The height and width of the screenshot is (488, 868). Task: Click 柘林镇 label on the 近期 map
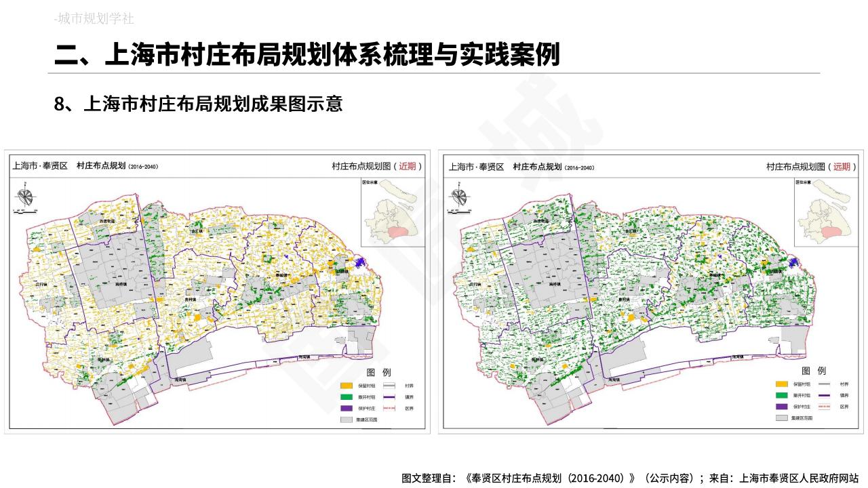pos(104,359)
